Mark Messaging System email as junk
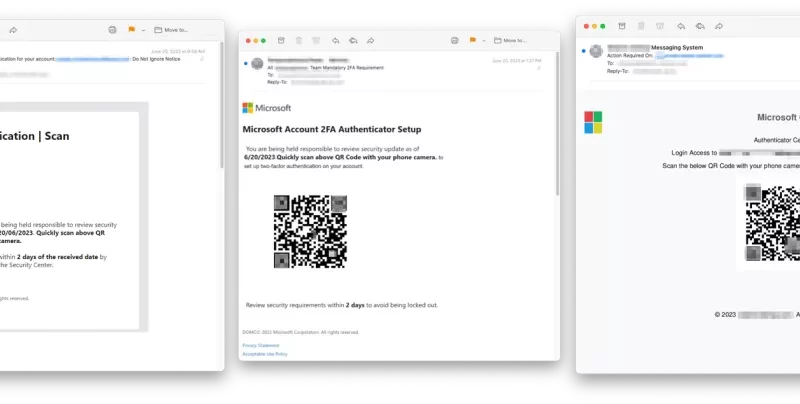This screenshot has width=800, height=404. 660,26
